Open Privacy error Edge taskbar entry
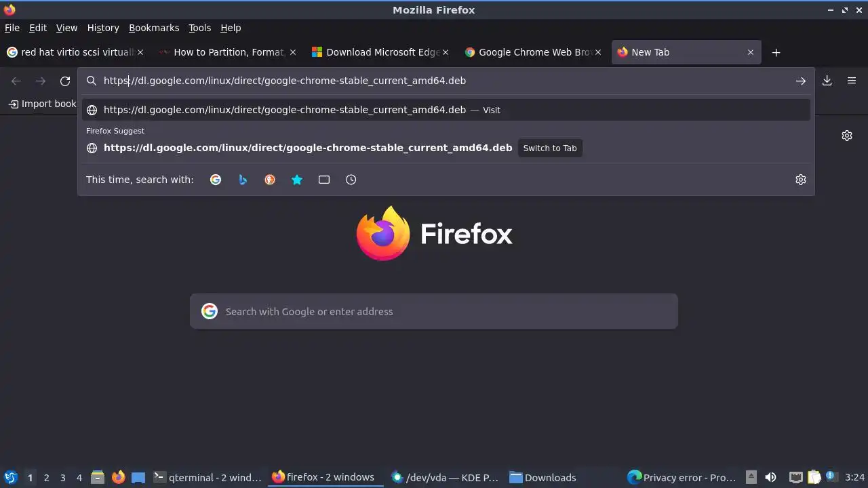The image size is (868, 488). point(683,477)
